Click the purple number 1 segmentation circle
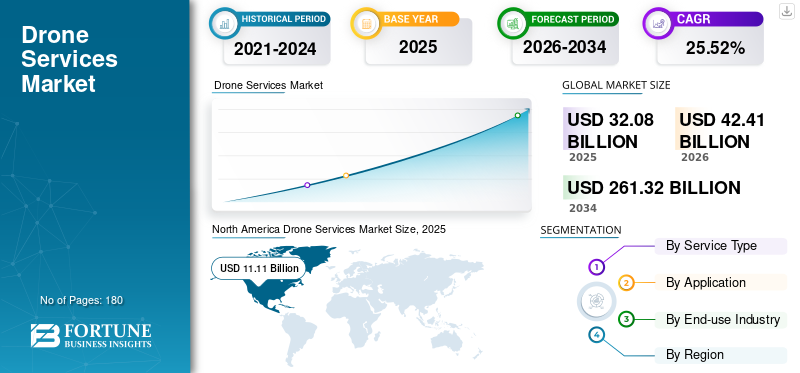The width and height of the screenshot is (800, 373). point(596,266)
